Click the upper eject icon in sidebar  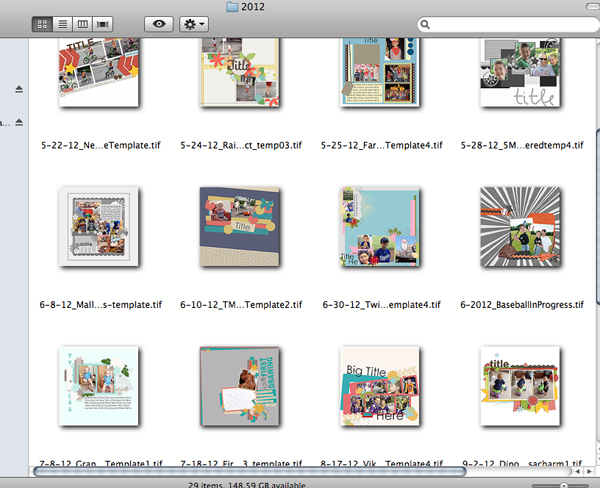coord(19,89)
